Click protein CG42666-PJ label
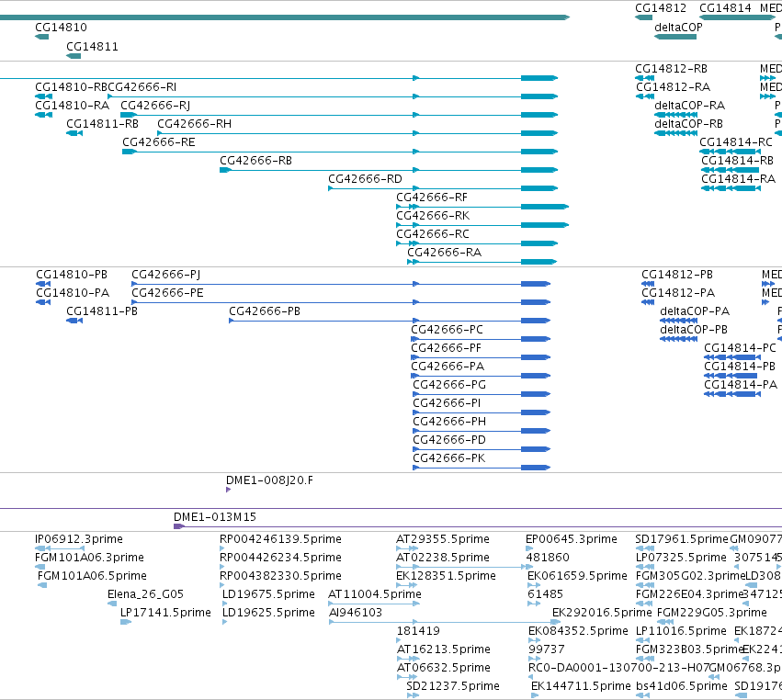 tap(166, 275)
